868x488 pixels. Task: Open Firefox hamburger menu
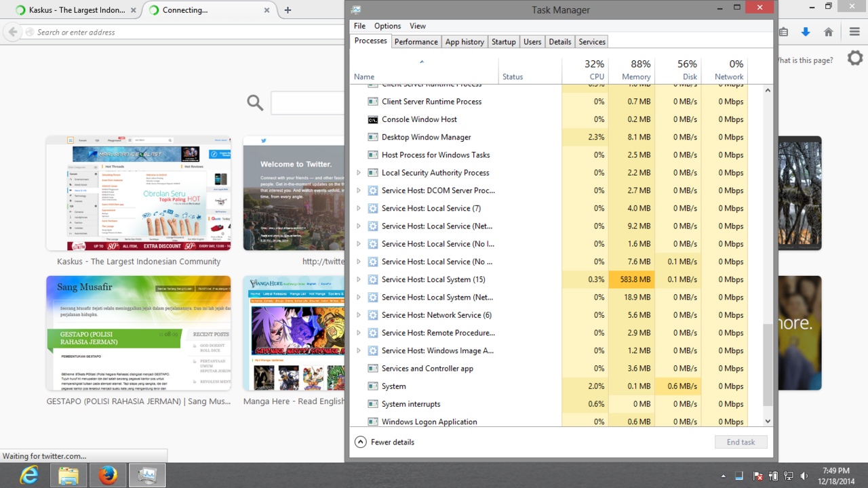[854, 32]
